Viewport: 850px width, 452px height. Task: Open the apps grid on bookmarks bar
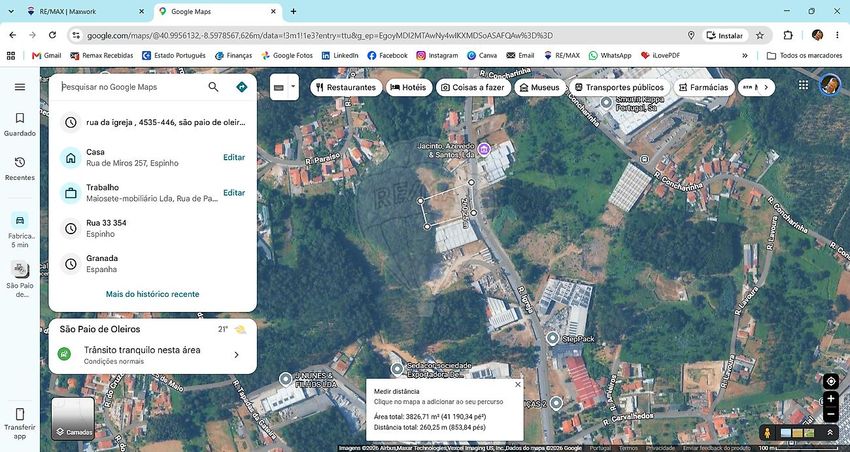pos(11,55)
